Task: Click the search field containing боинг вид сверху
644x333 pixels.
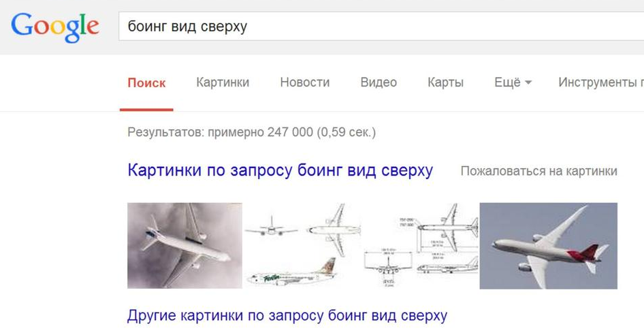Action: point(381,27)
